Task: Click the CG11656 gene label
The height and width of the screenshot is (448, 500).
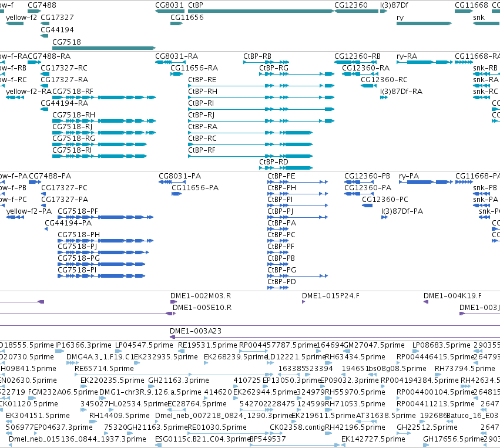Action: click(187, 18)
